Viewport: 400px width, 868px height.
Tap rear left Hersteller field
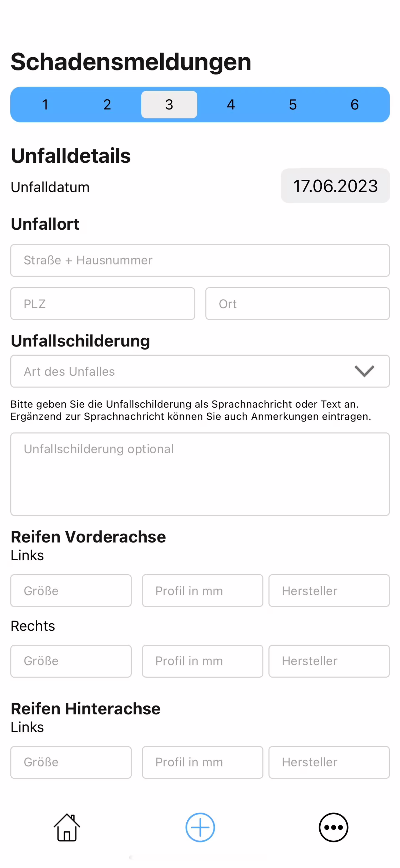click(329, 762)
